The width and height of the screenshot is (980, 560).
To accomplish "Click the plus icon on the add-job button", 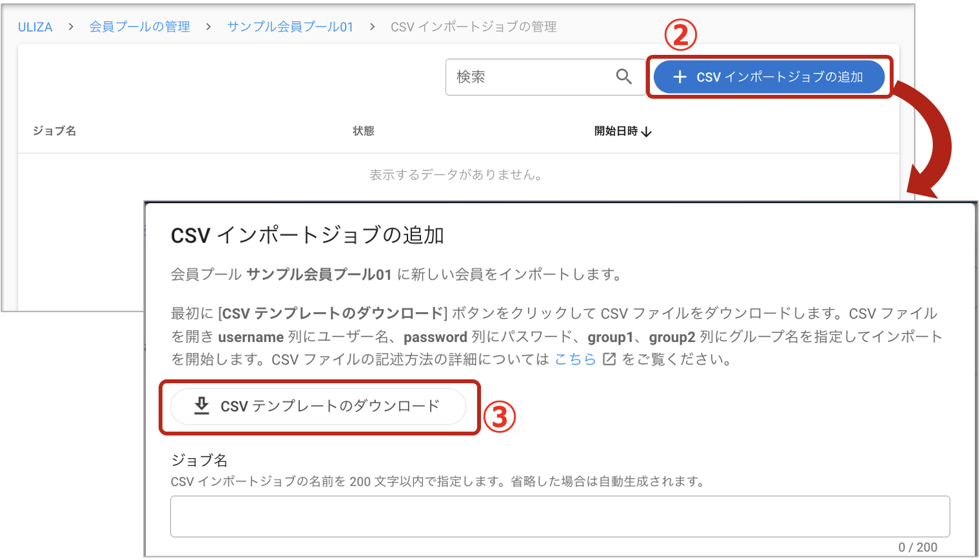I will [680, 76].
